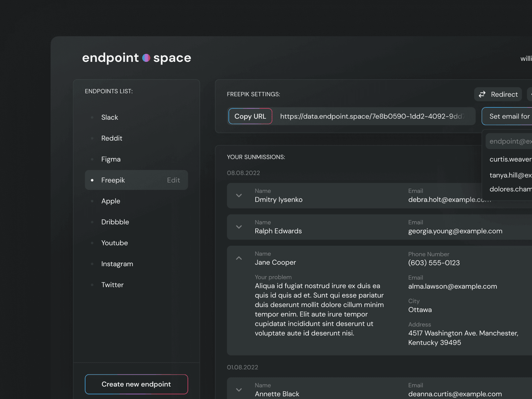Click Edit next to Freepik

[x=173, y=180]
